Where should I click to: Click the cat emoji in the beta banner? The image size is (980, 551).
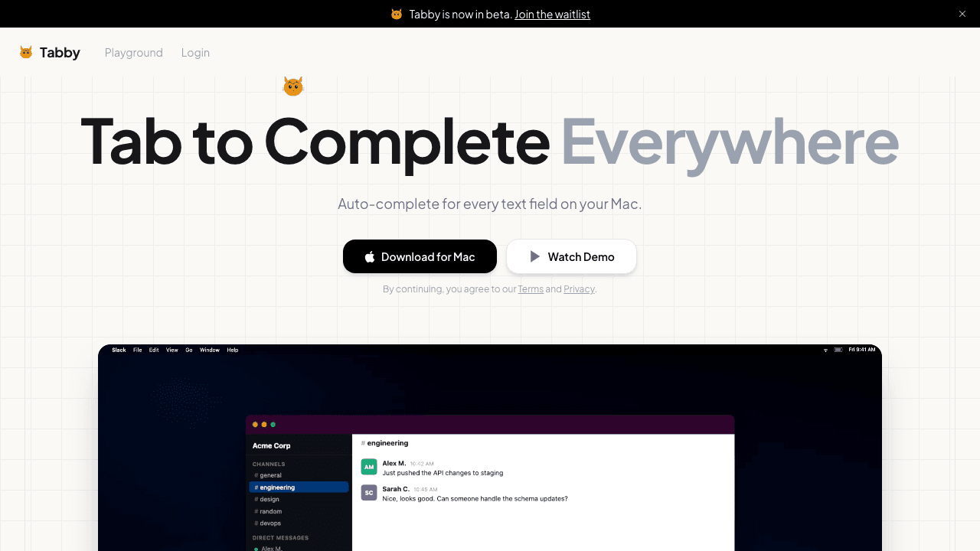397,14
